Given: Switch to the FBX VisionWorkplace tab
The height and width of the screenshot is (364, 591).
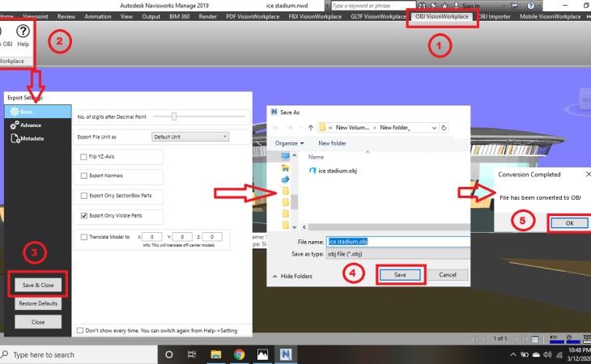Looking at the screenshot, I should [315, 16].
